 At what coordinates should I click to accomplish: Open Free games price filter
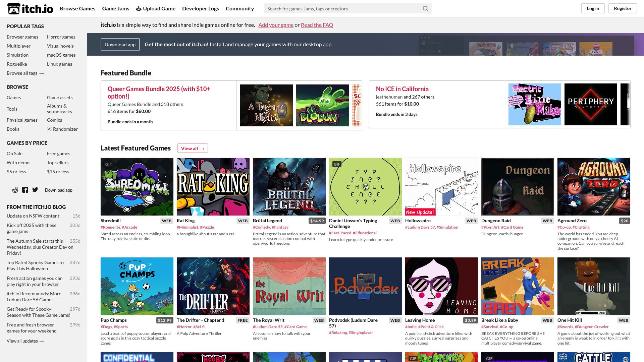click(x=59, y=154)
